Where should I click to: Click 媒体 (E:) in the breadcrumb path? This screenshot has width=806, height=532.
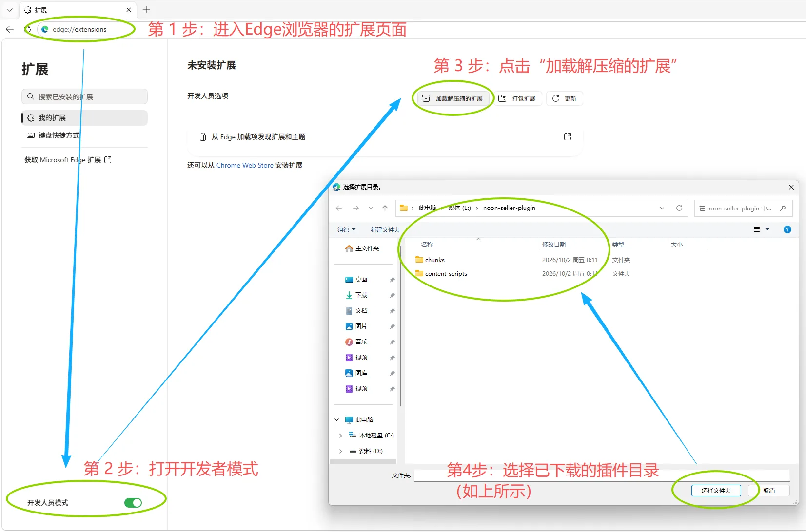pos(459,208)
